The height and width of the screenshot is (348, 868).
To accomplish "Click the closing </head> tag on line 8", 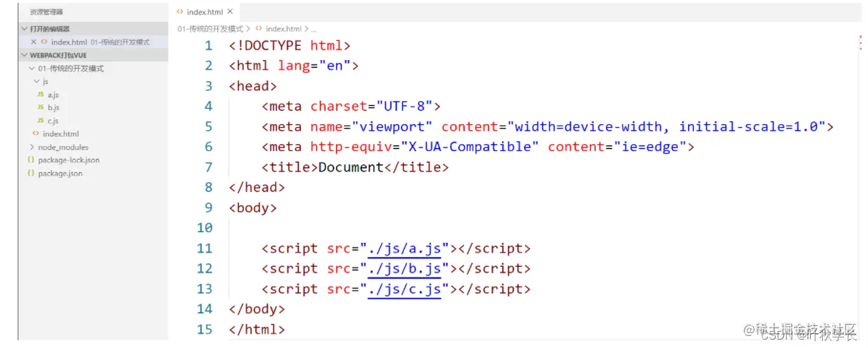I will pyautogui.click(x=257, y=188).
